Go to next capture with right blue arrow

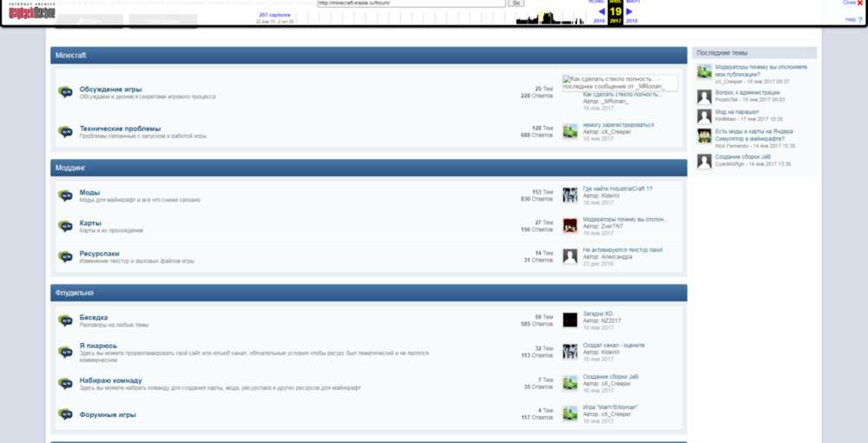[629, 11]
